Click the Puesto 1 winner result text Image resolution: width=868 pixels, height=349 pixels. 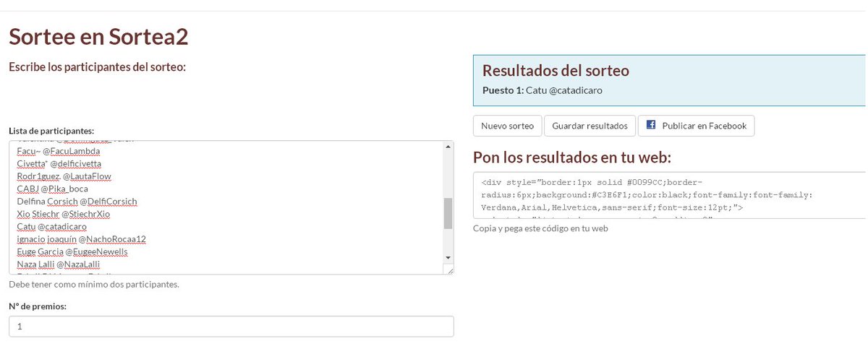[x=542, y=90]
